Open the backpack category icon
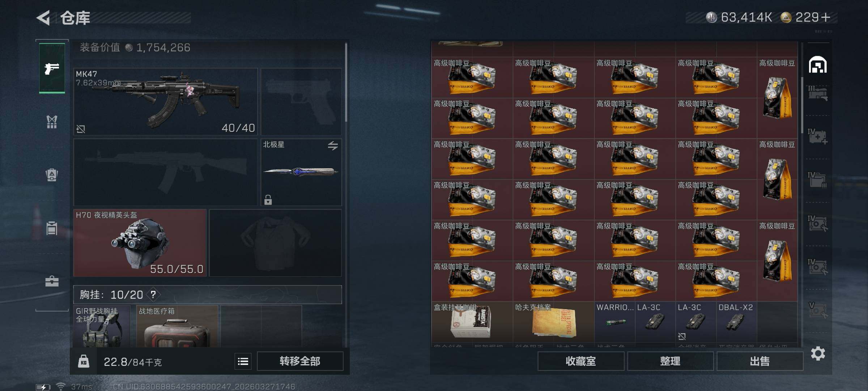The image size is (868, 391). tap(52, 175)
